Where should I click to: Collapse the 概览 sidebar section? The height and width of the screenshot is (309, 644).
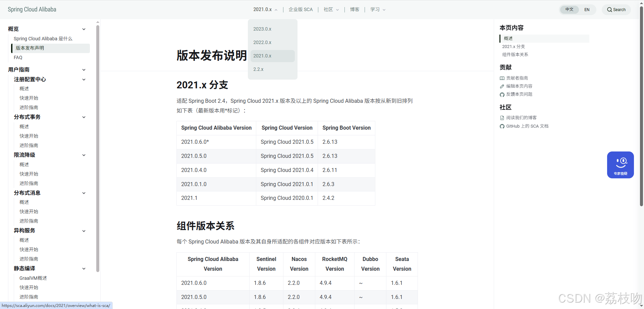(84, 29)
